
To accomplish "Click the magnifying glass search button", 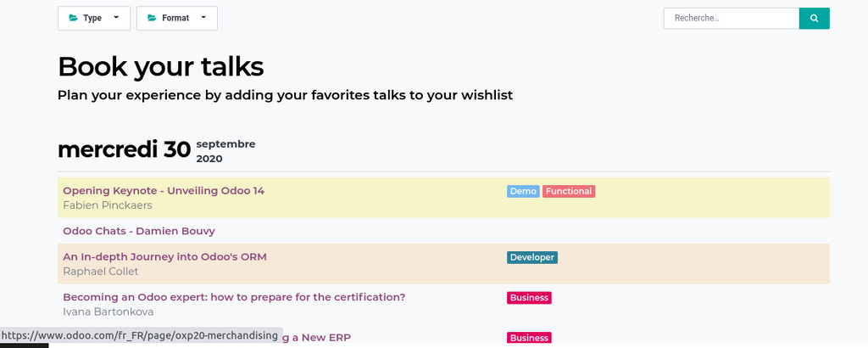I will coord(814,18).
